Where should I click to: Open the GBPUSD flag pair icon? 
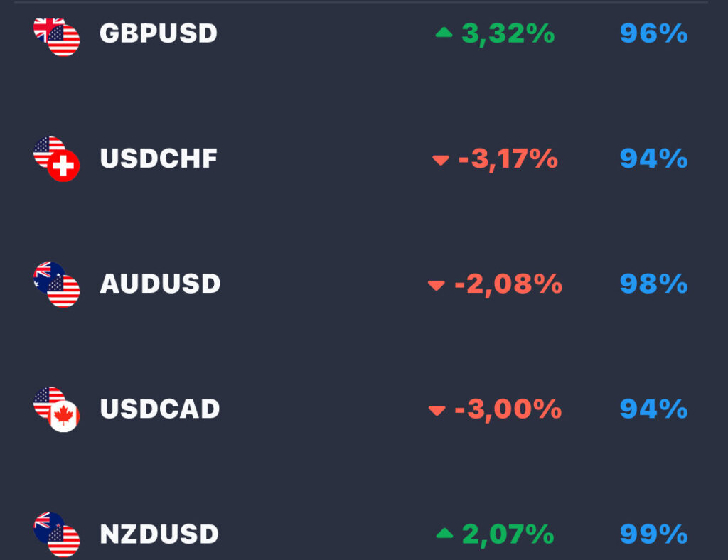pyautogui.click(x=57, y=37)
